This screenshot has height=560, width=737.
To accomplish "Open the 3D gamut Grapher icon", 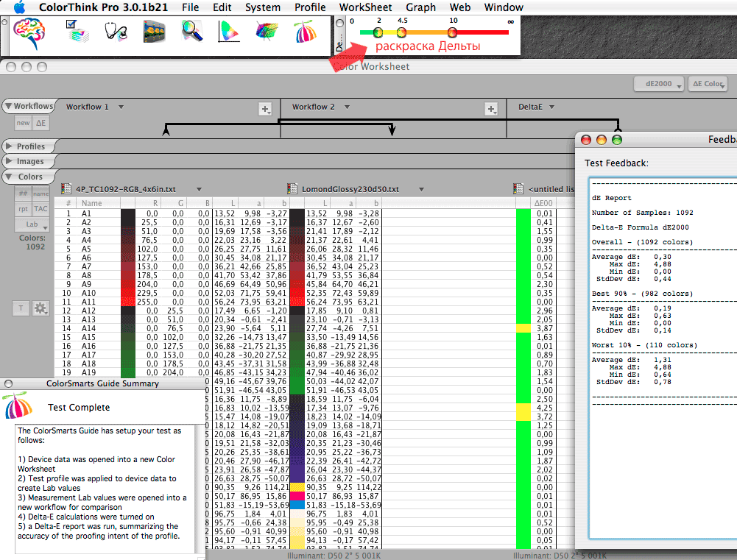I will pyautogui.click(x=267, y=32).
